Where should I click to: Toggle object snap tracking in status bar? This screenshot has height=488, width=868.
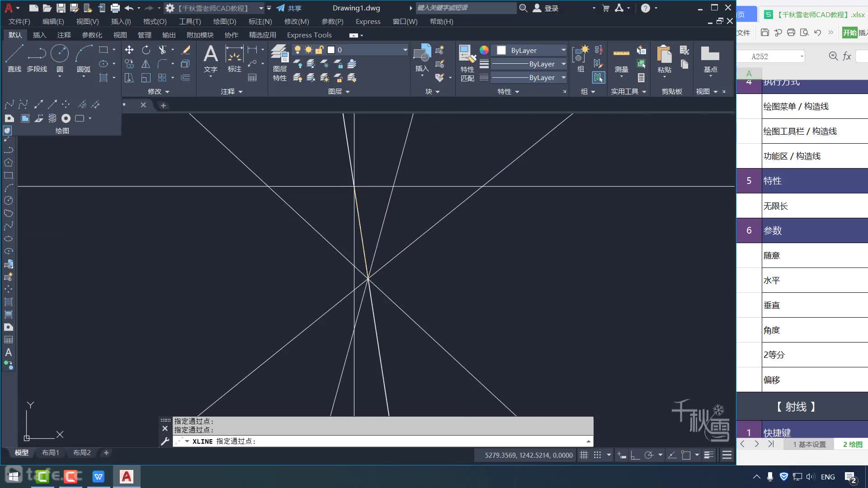pos(672,455)
